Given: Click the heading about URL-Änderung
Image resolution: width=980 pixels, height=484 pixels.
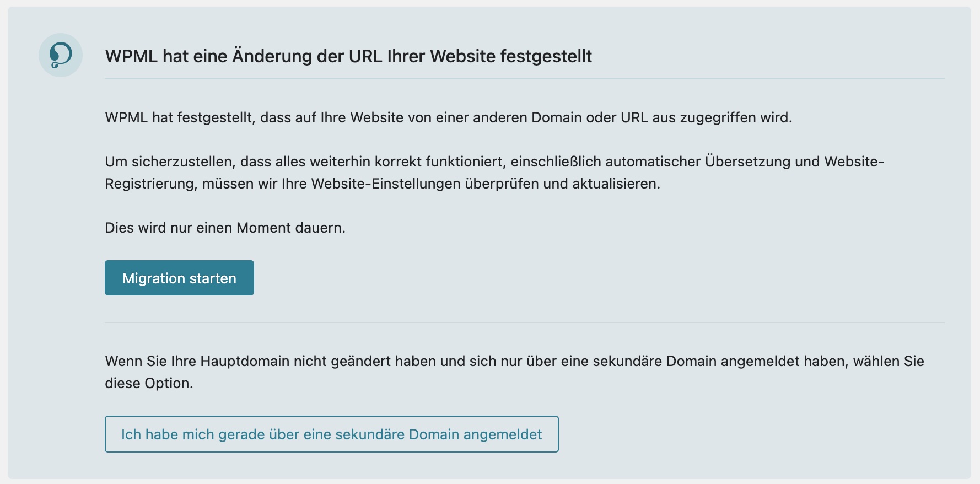Looking at the screenshot, I should pos(348,56).
